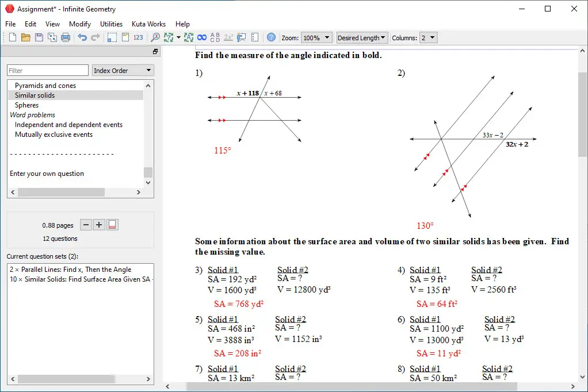Click the presentation view icon

tap(242, 37)
